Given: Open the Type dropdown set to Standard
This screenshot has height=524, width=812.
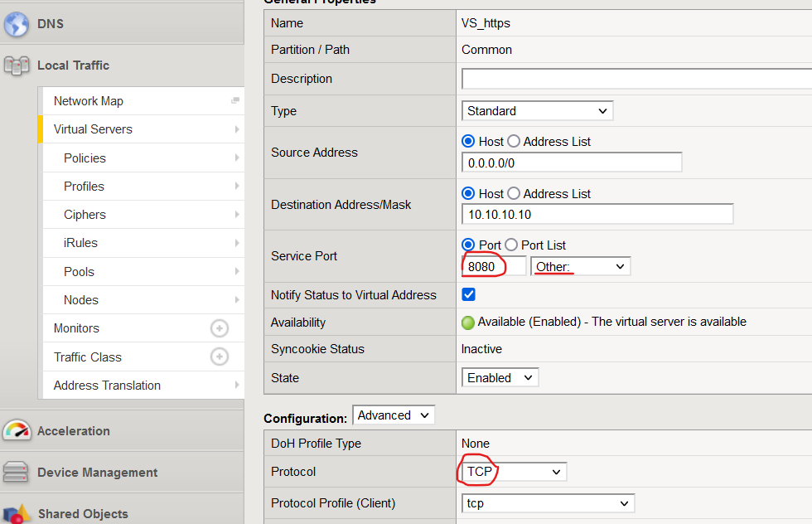Looking at the screenshot, I should tap(537, 111).
